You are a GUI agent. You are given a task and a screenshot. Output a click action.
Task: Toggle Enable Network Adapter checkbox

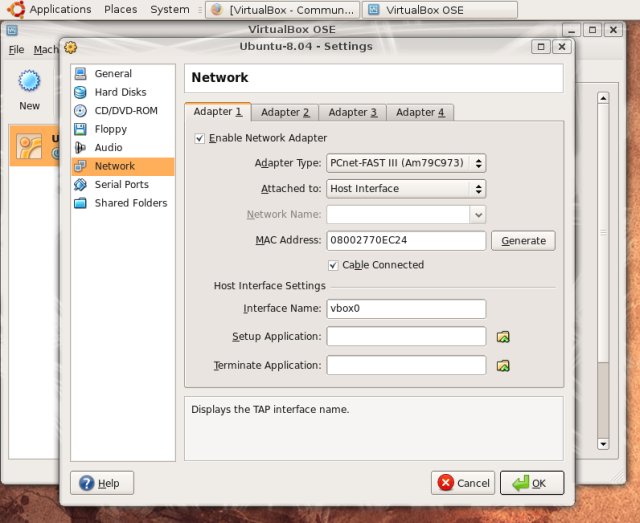200,138
